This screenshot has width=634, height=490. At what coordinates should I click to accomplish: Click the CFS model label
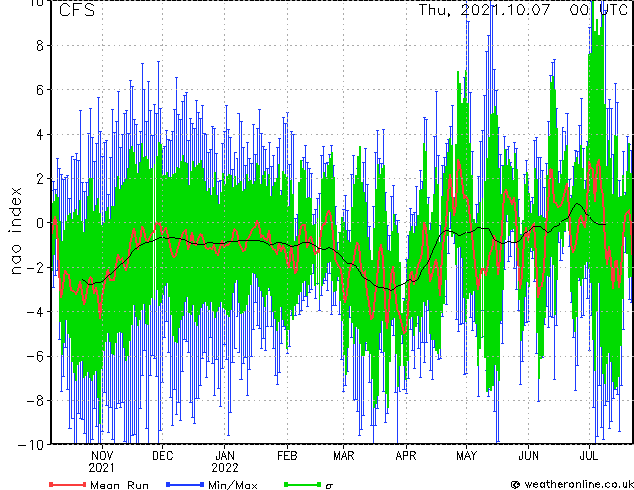click(77, 10)
